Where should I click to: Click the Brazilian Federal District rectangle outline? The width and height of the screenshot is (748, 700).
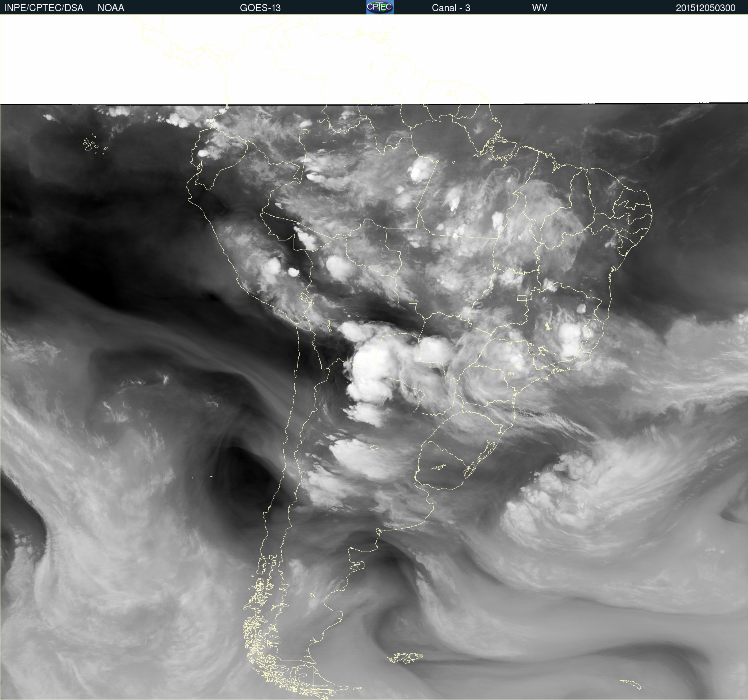522,298
